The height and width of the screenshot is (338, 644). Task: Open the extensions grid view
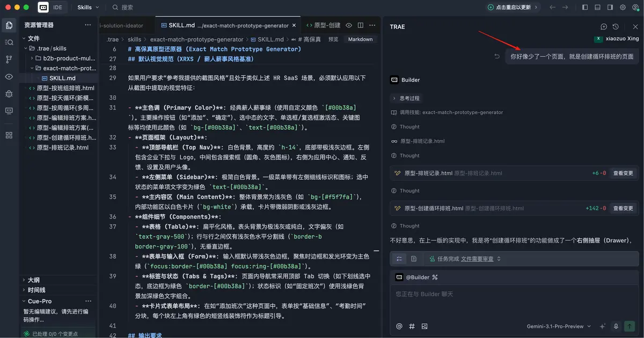9,135
